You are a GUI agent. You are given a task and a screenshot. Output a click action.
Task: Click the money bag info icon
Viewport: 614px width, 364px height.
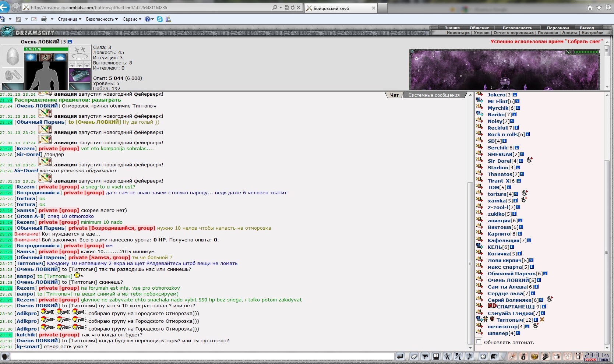click(x=523, y=356)
